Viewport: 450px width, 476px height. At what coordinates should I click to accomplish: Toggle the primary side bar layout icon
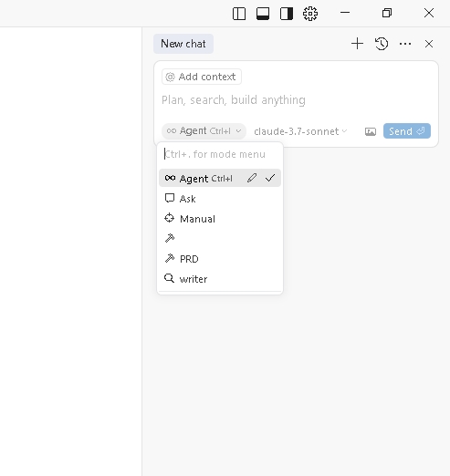coord(239,14)
